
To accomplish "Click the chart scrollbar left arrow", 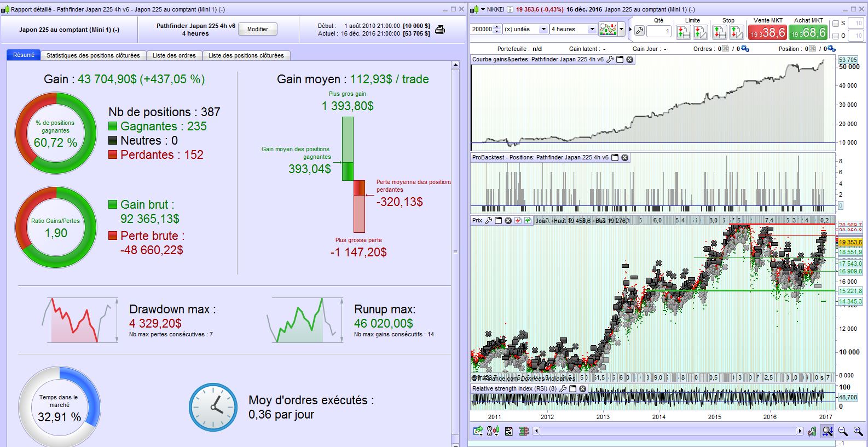I will 537,431.
